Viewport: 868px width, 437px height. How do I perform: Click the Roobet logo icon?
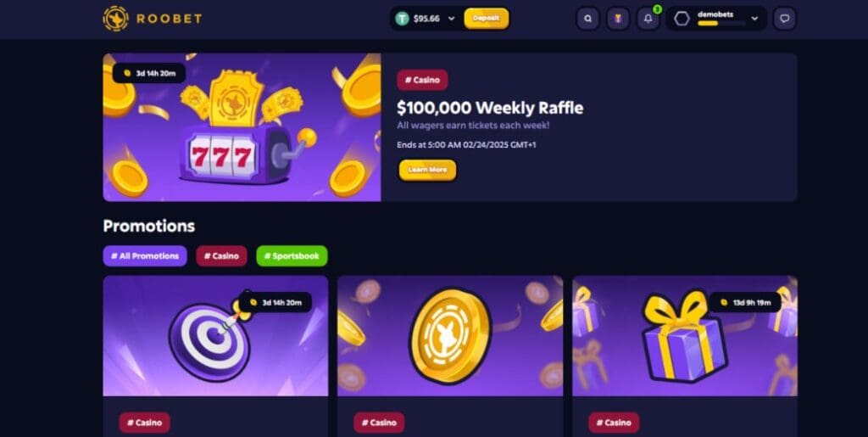click(115, 19)
